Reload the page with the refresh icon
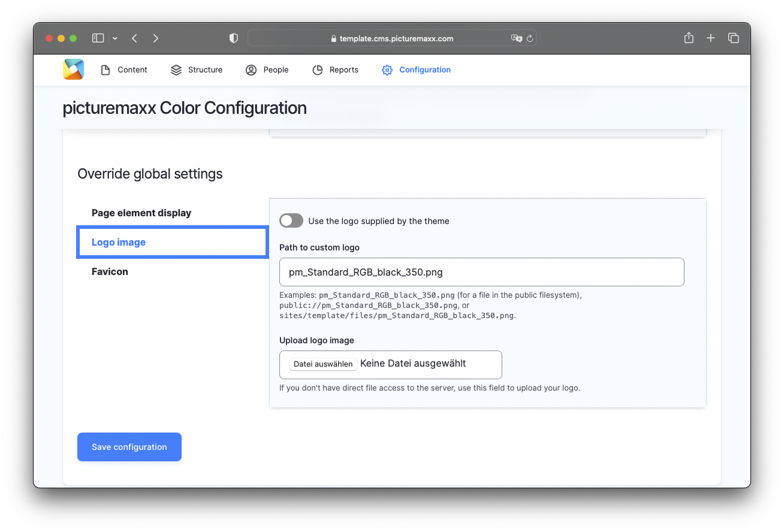The height and width of the screenshot is (532, 784). click(x=530, y=38)
